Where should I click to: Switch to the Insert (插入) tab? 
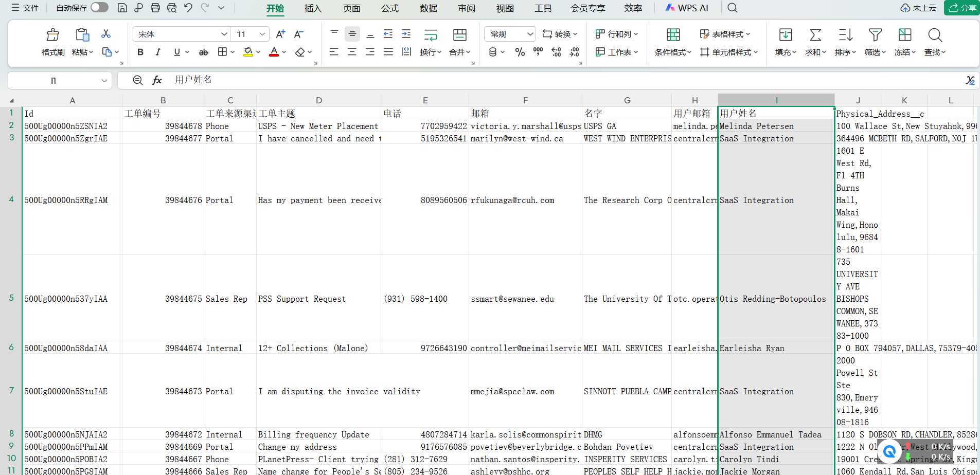[x=313, y=8]
